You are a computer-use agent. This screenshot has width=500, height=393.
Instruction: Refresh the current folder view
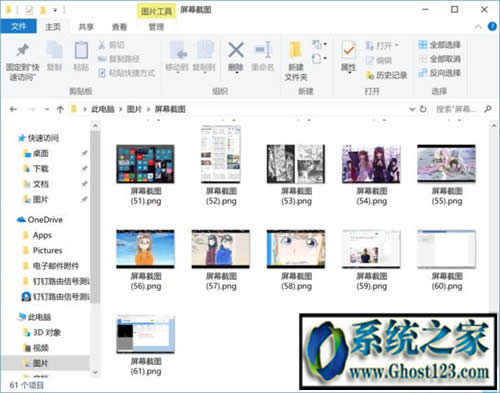tap(423, 109)
